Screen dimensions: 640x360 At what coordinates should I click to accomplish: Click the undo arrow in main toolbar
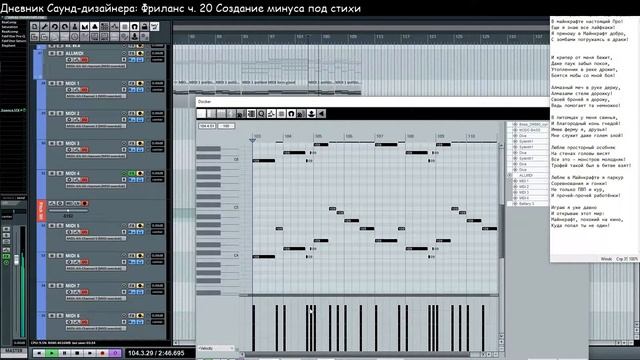click(54, 27)
